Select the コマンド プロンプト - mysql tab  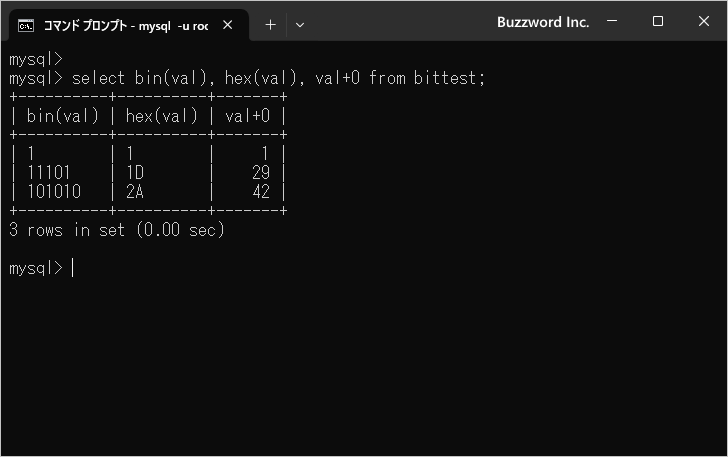125,25
